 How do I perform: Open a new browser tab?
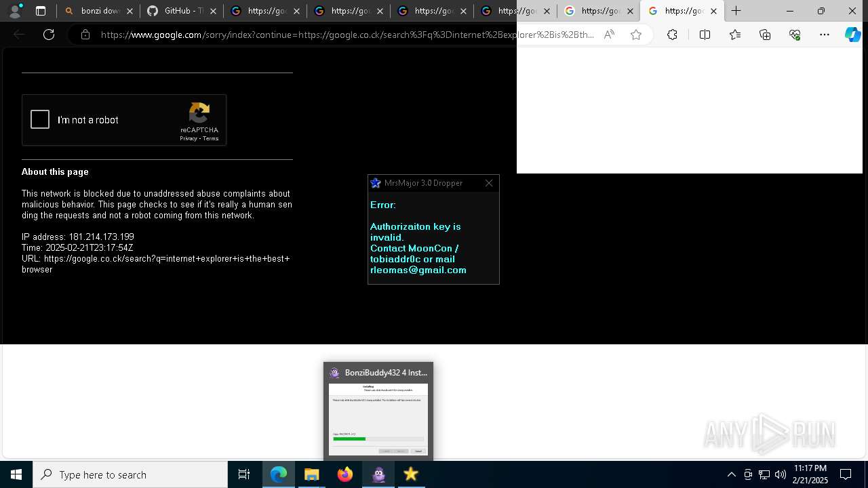736,11
